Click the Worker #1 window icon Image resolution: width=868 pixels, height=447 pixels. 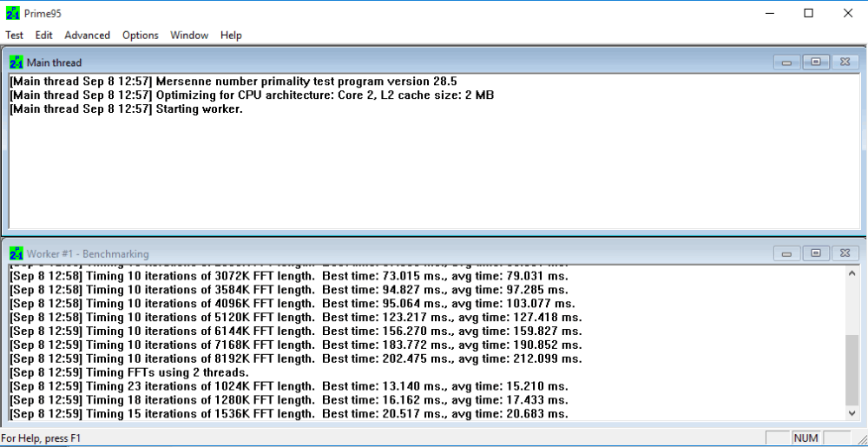tap(16, 253)
